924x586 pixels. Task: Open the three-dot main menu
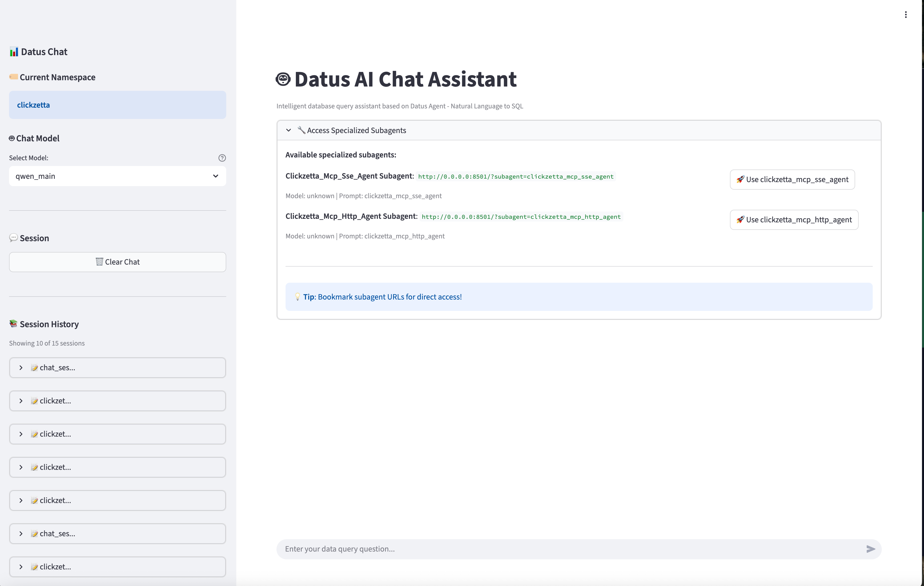[x=906, y=15]
